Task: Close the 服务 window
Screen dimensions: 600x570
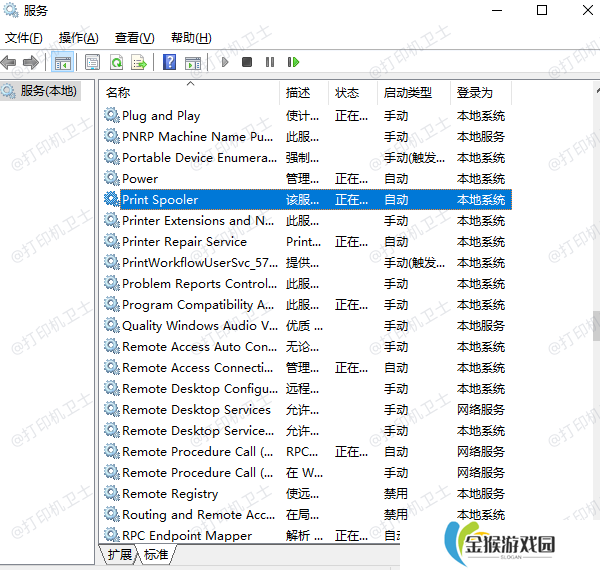Action: point(588,10)
